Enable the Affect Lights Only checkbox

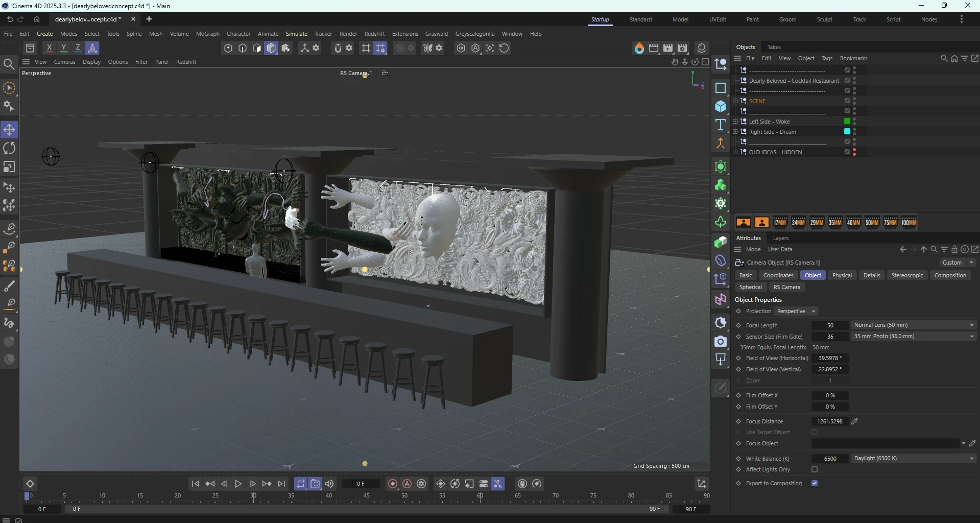815,470
